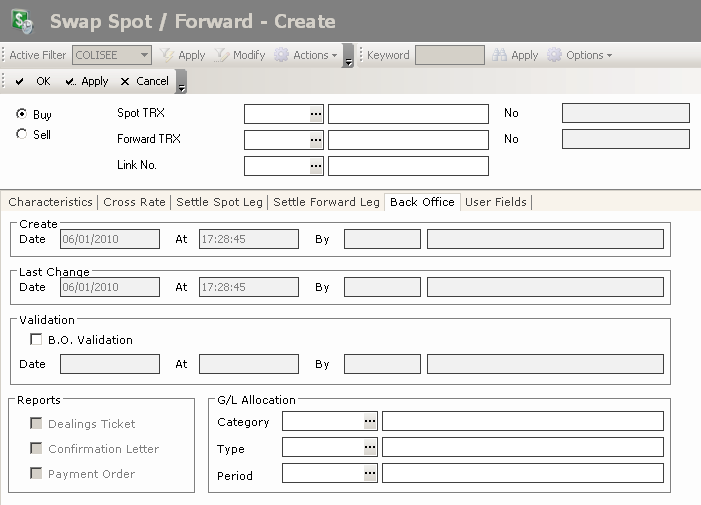Open the Active Filter COLISEE dropdown
The height and width of the screenshot is (505, 701).
click(x=143, y=56)
